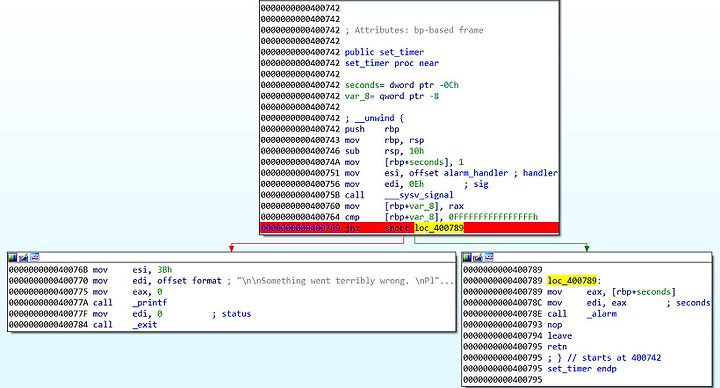
Task: Click 'set_timer proc near' line
Action: tap(392, 63)
